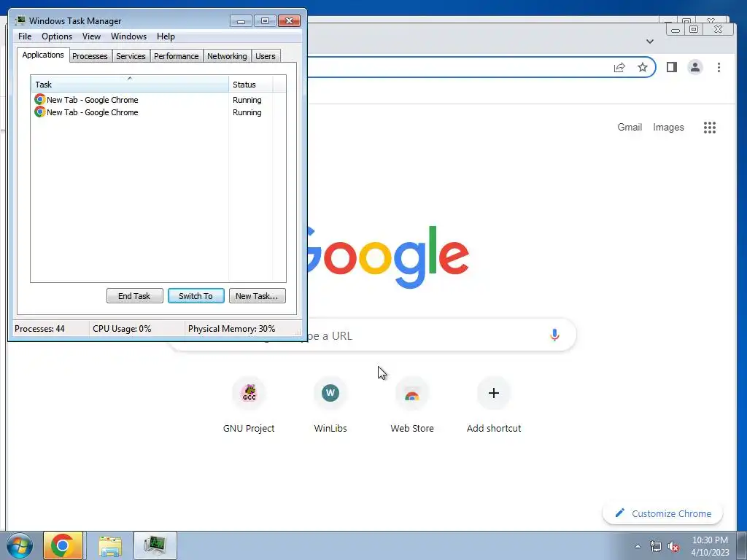Screen dimensions: 747x560
Task: Open the View menu in Task Manager
Action: [91, 36]
